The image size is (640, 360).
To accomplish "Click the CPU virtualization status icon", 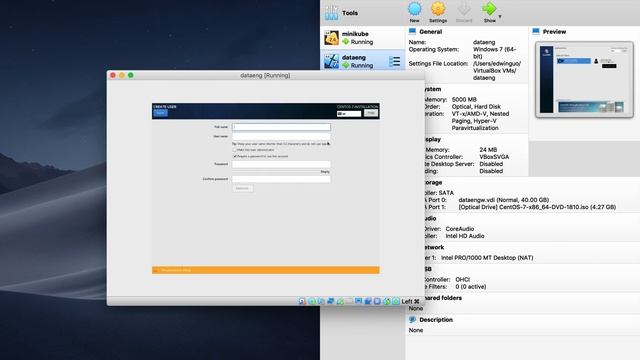I will pyautogui.click(x=377, y=301).
